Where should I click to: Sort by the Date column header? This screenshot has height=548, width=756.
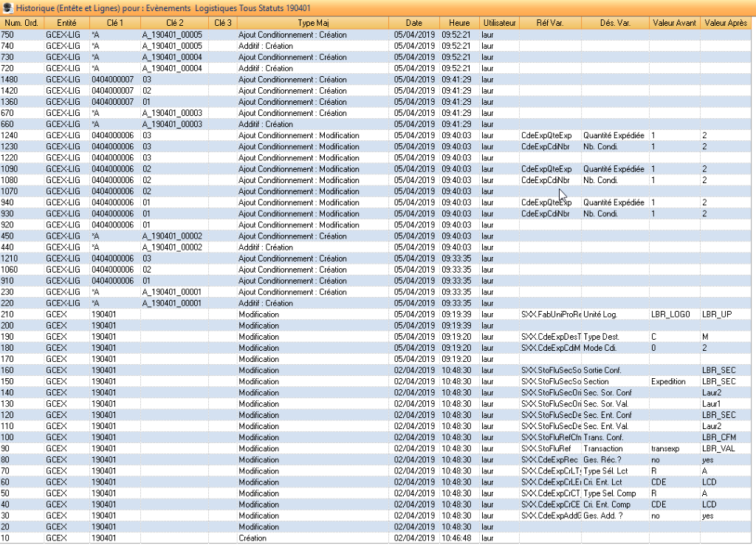click(x=413, y=24)
